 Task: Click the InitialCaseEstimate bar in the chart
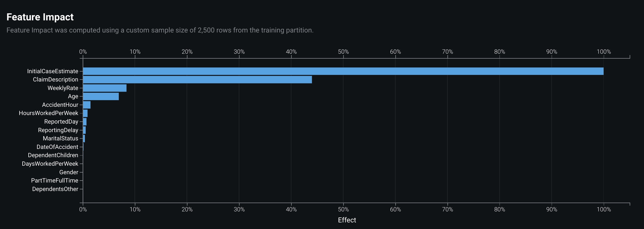[x=343, y=71]
